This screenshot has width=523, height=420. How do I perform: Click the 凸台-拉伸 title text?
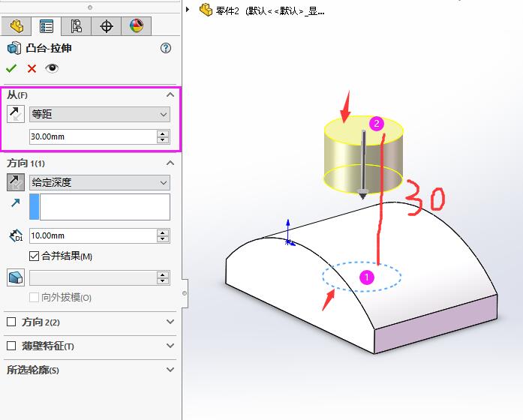point(49,48)
